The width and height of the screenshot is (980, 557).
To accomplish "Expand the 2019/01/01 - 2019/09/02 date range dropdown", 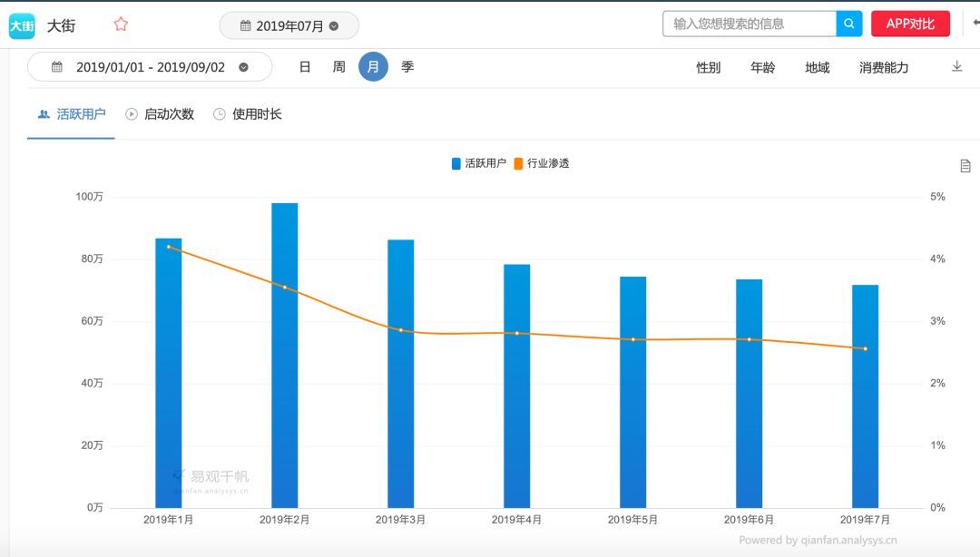I will [243, 67].
